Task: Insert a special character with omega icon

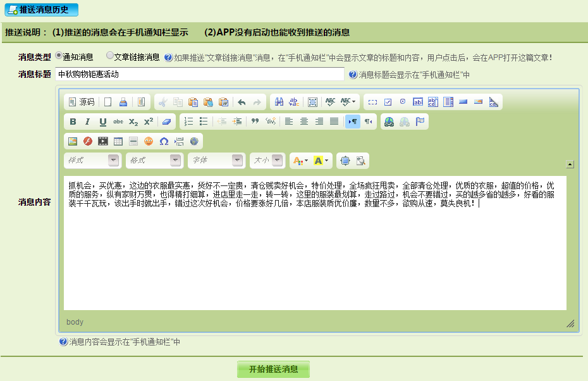Action: click(164, 141)
